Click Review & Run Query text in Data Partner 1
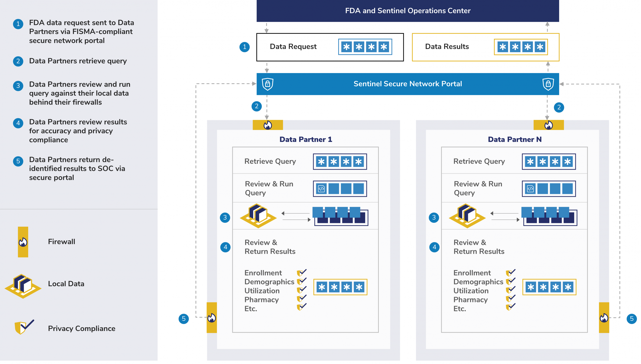This screenshot has width=641, height=364. coord(269,188)
